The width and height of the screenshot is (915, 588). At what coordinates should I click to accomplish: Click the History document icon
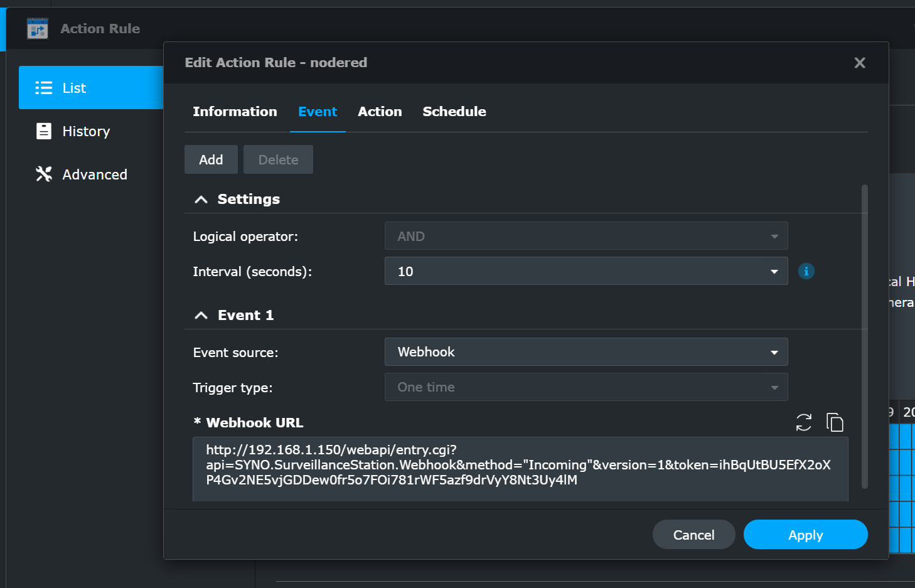43,131
